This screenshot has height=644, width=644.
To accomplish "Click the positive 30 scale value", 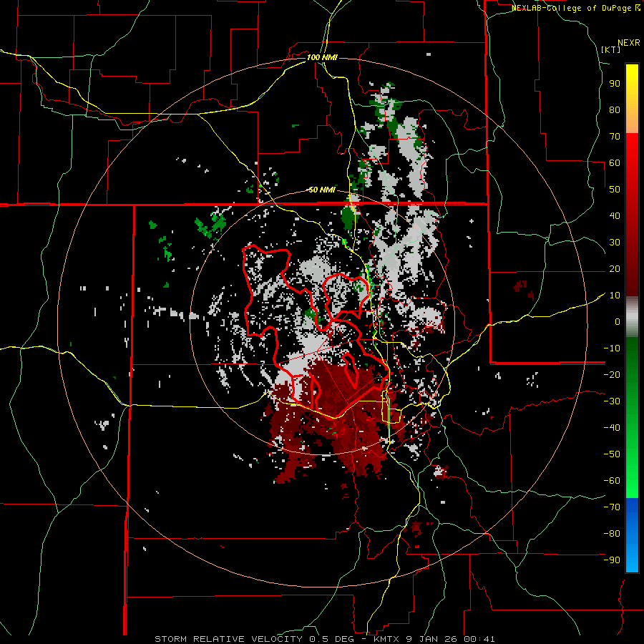I will 615,243.
